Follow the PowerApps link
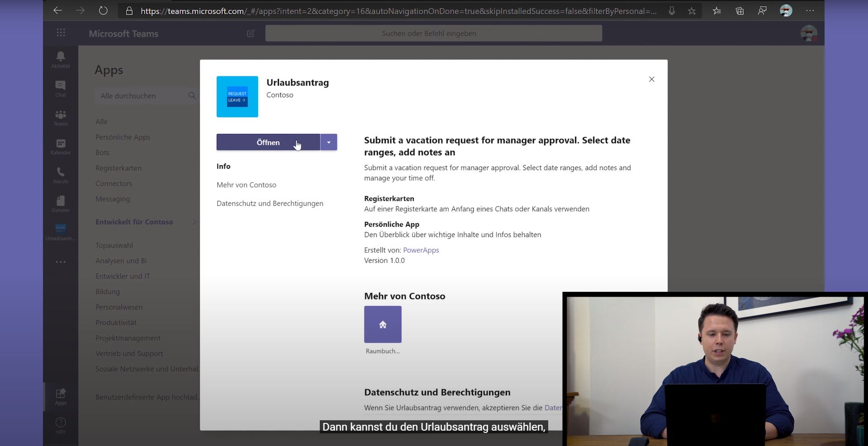This screenshot has width=868, height=446. click(x=421, y=250)
